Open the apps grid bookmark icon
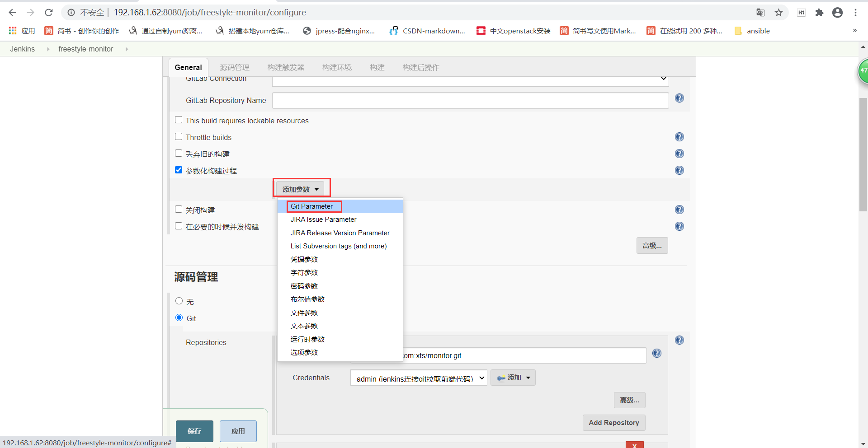This screenshot has width=868, height=448. tap(13, 31)
